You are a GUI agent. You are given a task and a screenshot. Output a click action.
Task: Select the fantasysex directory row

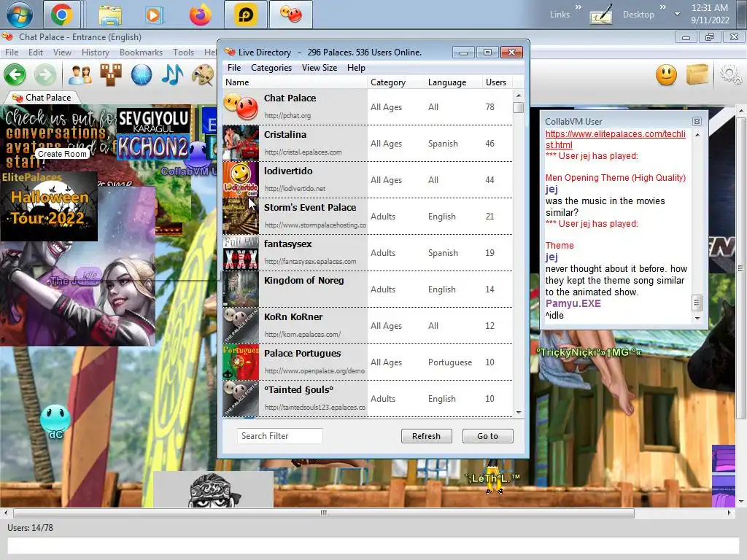(368, 253)
